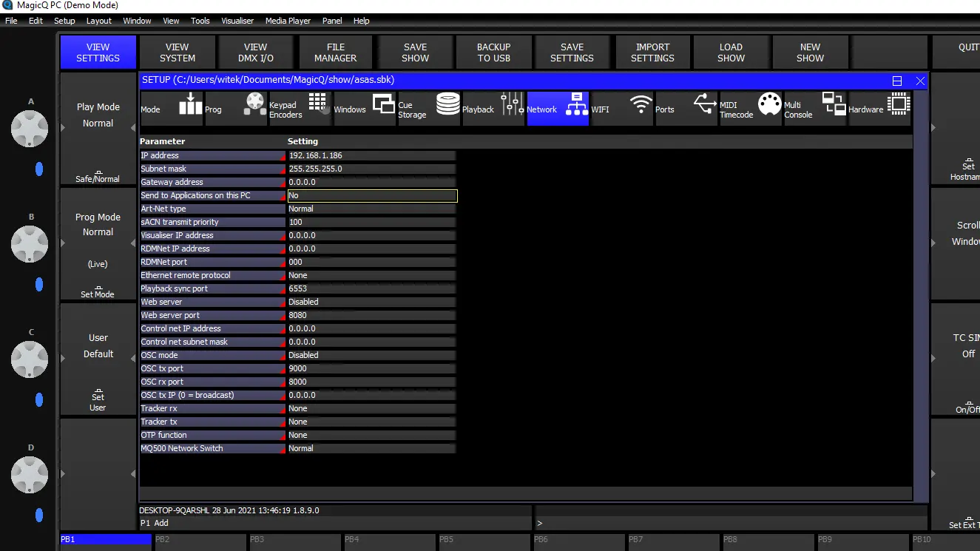The height and width of the screenshot is (551, 980).
Task: Toggle Play Mode Safe/Normal soft button
Action: pyautogui.click(x=98, y=176)
